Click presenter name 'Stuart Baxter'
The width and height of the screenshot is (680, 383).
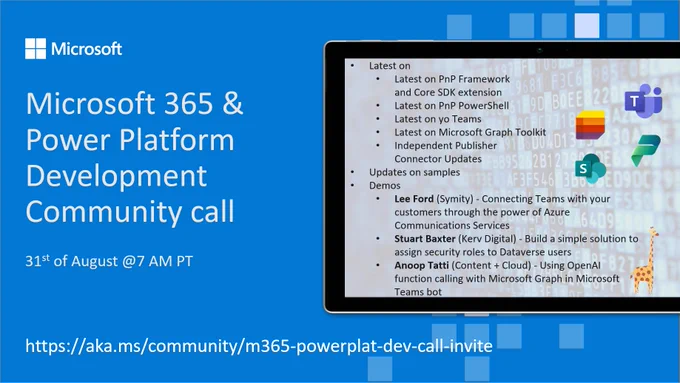coord(425,239)
